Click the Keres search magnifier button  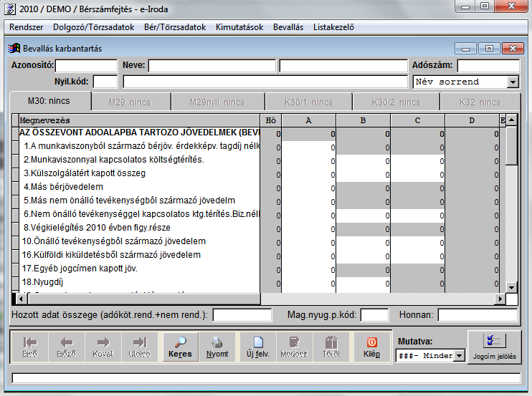pyautogui.click(x=180, y=346)
